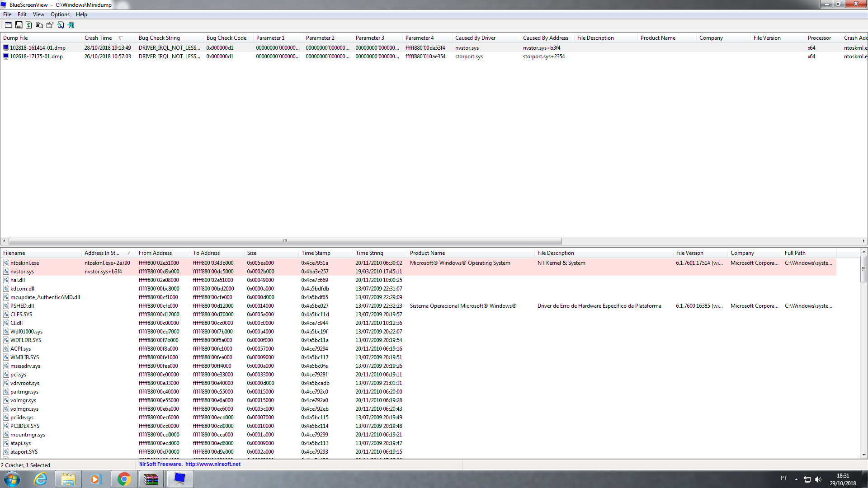Click the Save Selected Items floppy icon

click(x=19, y=25)
